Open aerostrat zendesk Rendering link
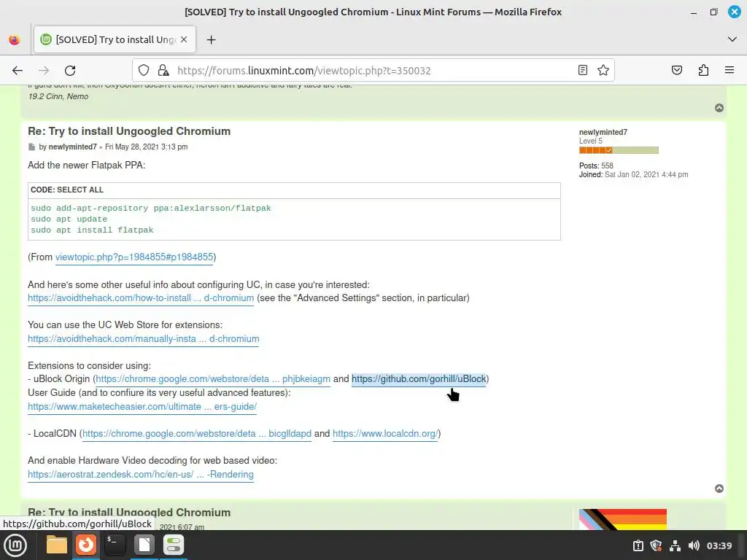The width and height of the screenshot is (747, 560). pyautogui.click(x=141, y=475)
